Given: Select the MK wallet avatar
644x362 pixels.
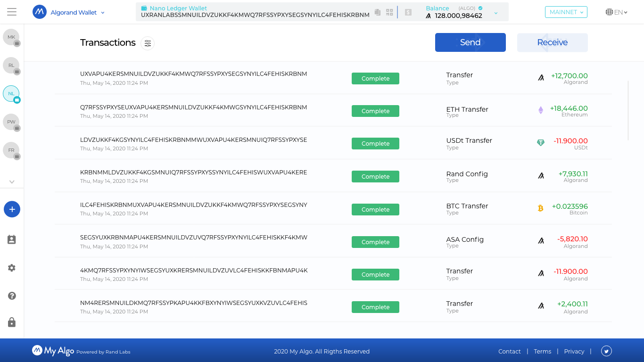Looking at the screenshot, I should tap(11, 37).
